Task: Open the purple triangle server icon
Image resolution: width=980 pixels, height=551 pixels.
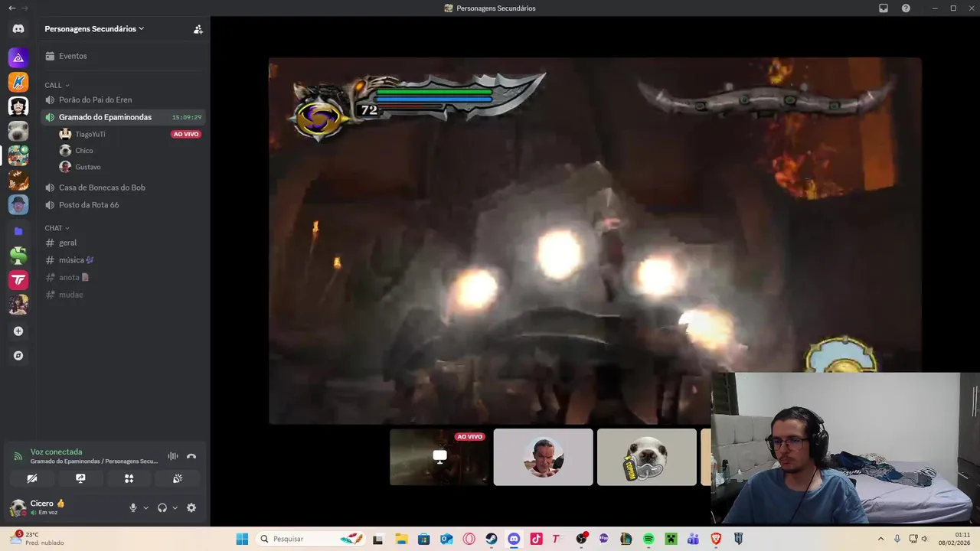Action: pyautogui.click(x=18, y=57)
